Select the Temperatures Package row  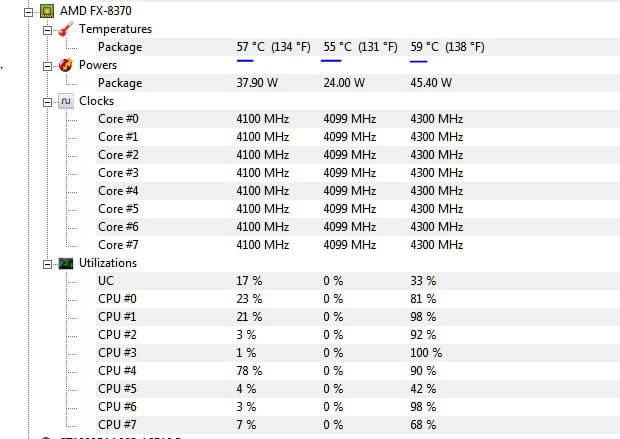pos(120,47)
